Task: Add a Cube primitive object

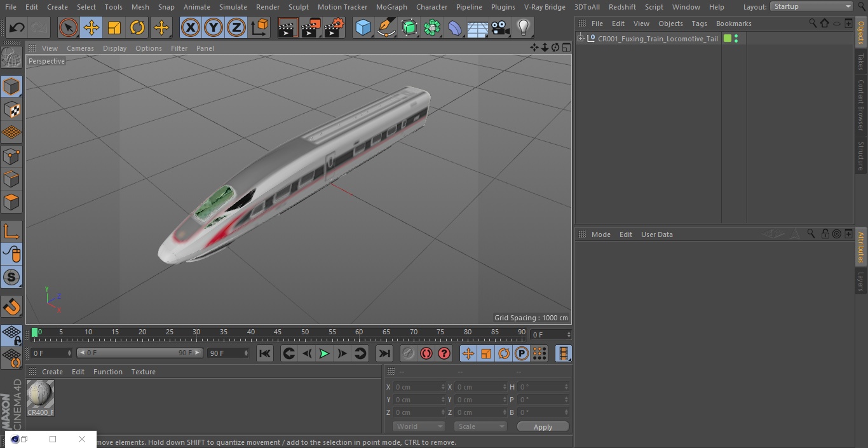Action: (363, 27)
